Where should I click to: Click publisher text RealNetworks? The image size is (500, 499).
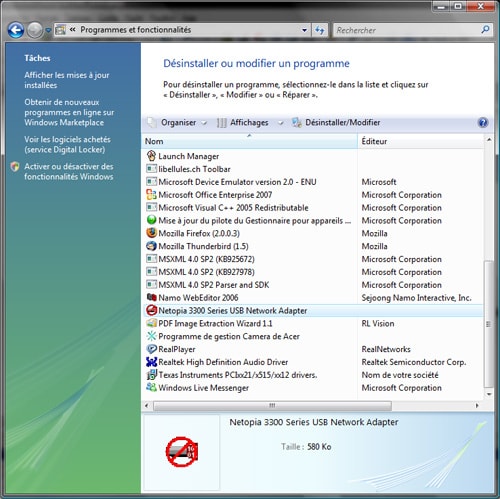pos(386,349)
